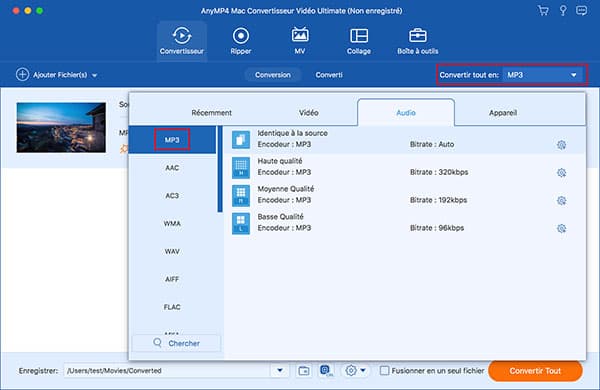Click Bitrate : Auto text

click(x=432, y=144)
